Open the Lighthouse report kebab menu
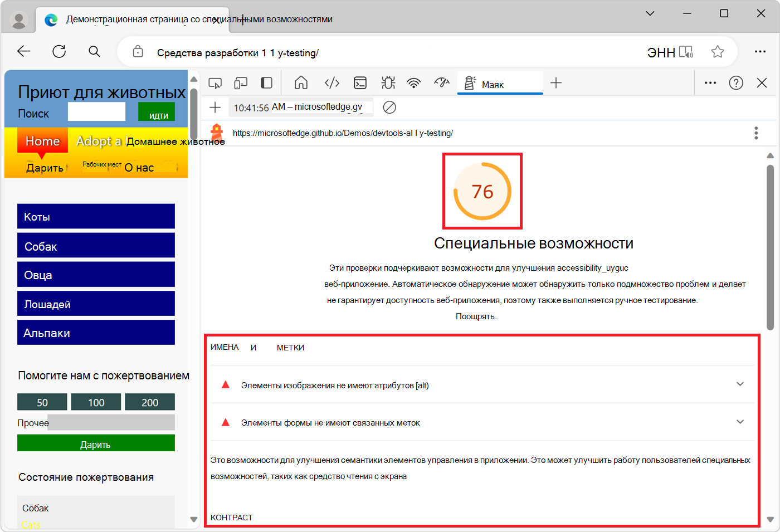Screen dimensions: 780x532 pos(756,133)
